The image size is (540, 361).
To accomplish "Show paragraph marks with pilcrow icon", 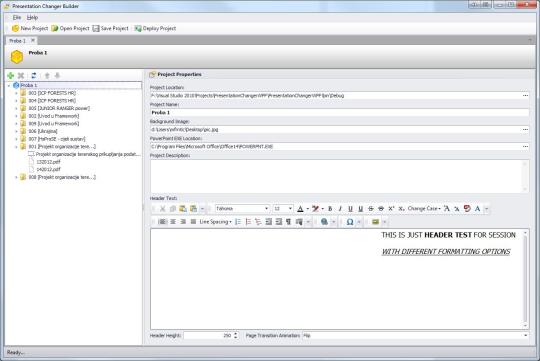I will (289, 222).
